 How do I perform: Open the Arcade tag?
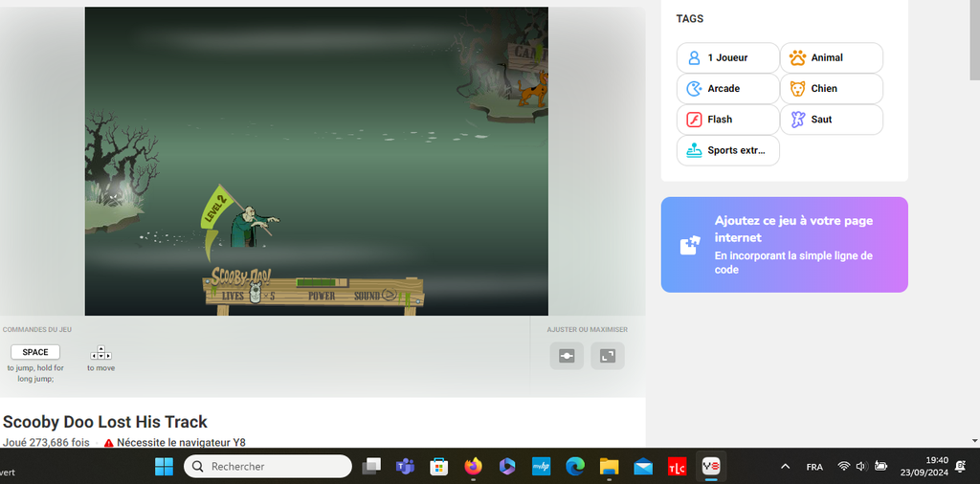click(x=727, y=88)
